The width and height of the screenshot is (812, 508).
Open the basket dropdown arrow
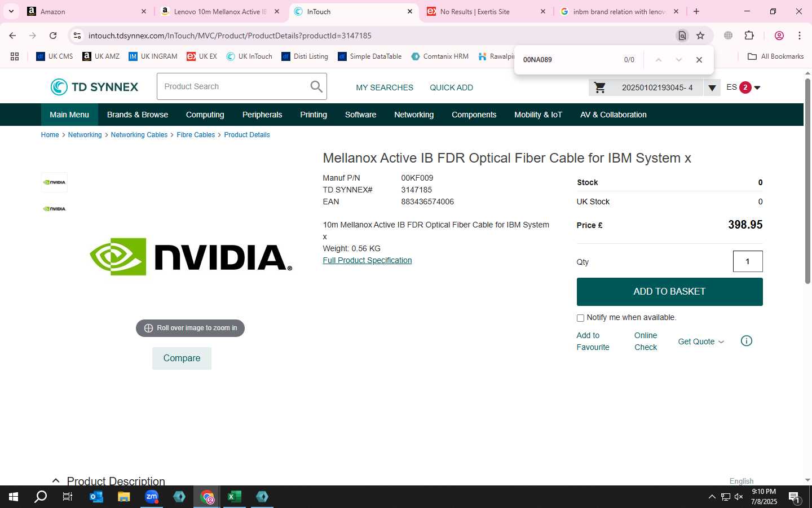tap(712, 87)
